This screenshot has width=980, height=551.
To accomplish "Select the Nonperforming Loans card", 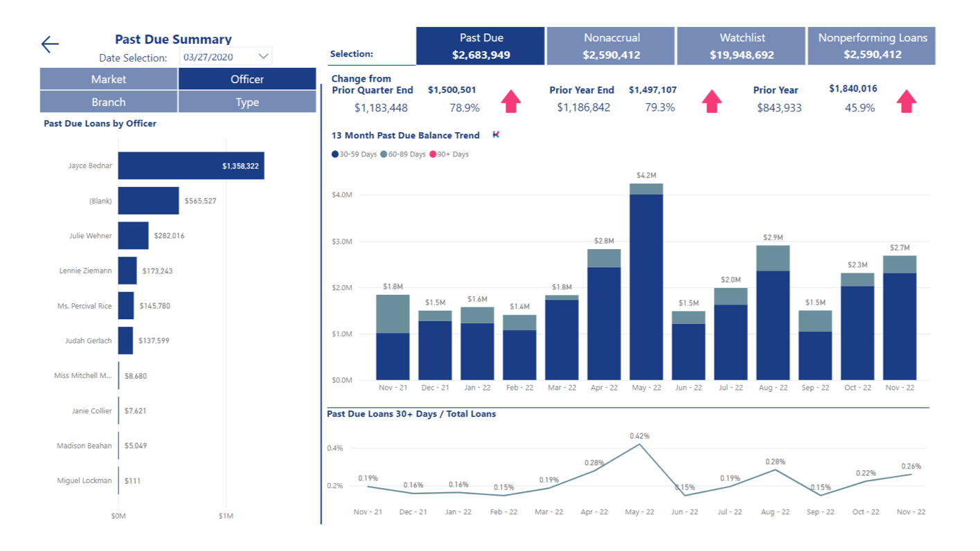I will 872,46.
